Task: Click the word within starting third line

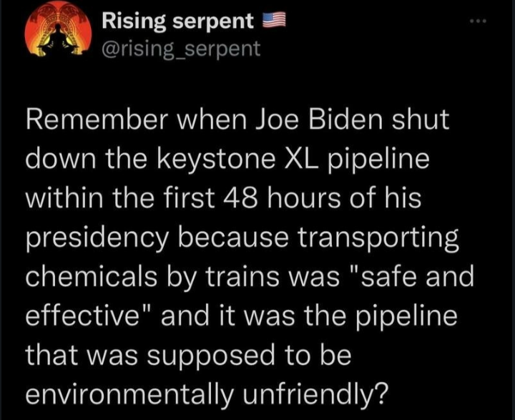Action: tap(64, 198)
